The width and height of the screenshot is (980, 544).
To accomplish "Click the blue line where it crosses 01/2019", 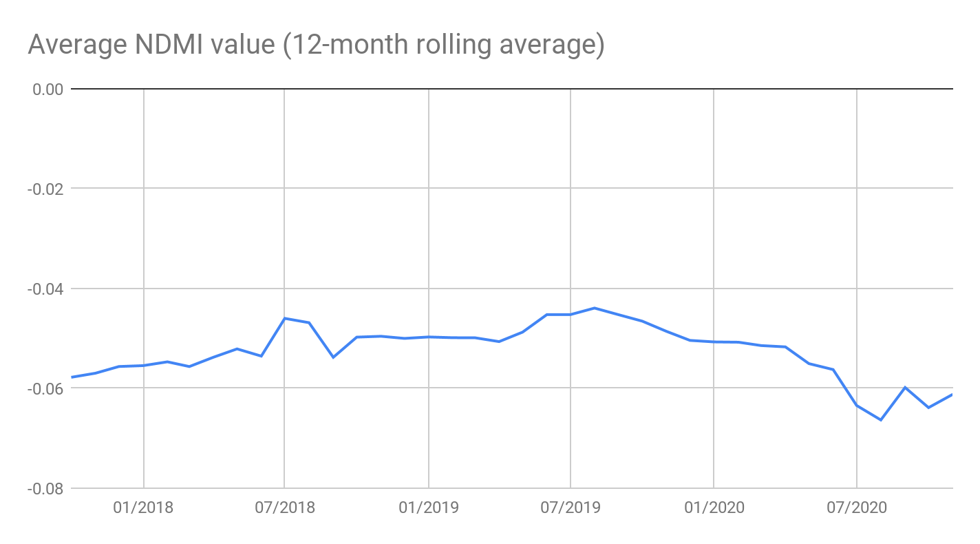I will tap(428, 337).
